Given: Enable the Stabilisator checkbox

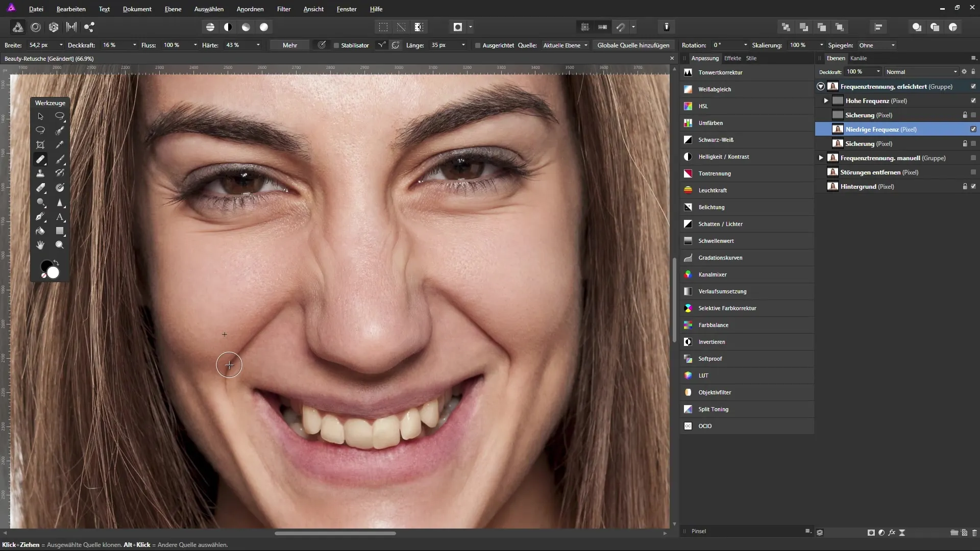Looking at the screenshot, I should pos(336,45).
